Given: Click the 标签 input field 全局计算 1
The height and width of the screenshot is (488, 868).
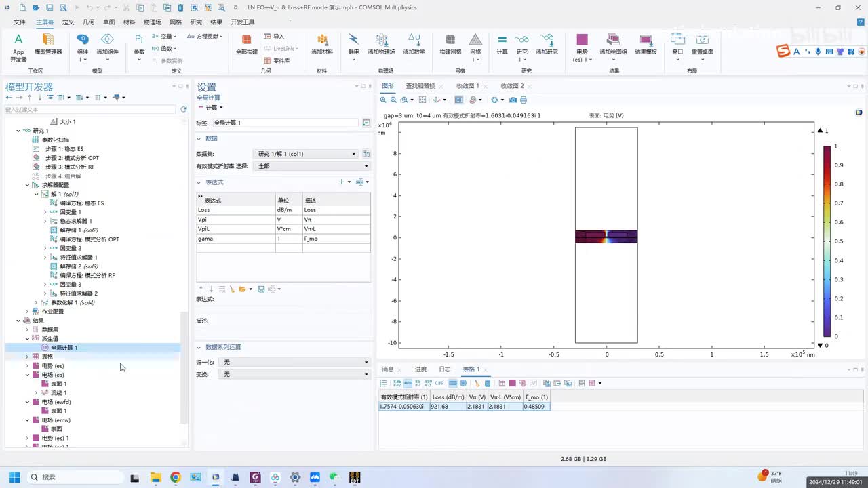Looking at the screenshot, I should coord(285,123).
